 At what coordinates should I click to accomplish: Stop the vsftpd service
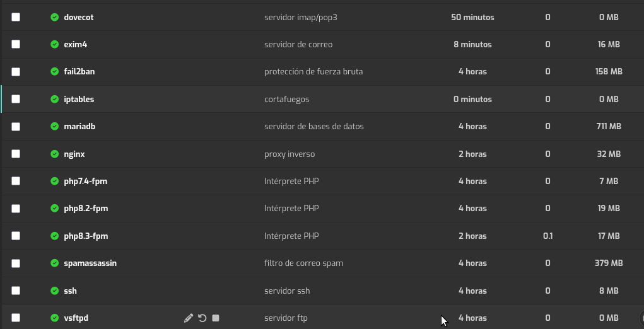point(216,318)
